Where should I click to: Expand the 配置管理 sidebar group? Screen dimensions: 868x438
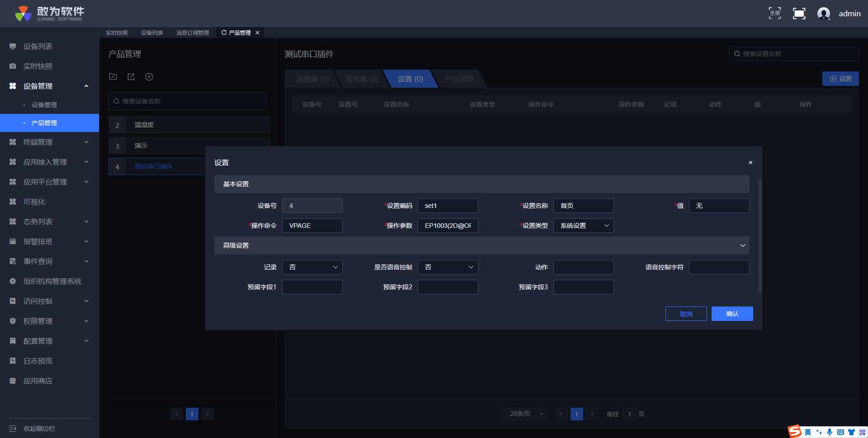(x=86, y=341)
